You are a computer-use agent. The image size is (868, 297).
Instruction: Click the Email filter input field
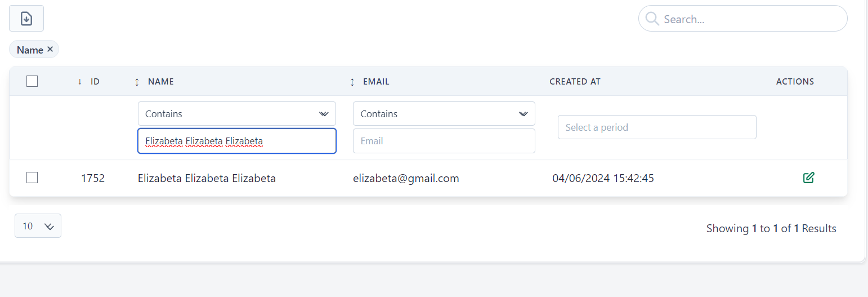[444, 141]
